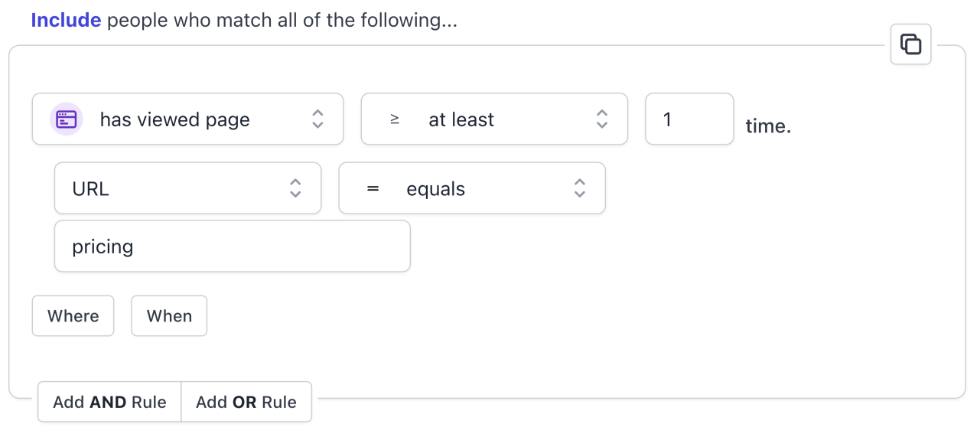Click chevron arrows beside 'at least'
Image resolution: width=980 pixels, height=434 pixels.
(x=602, y=119)
